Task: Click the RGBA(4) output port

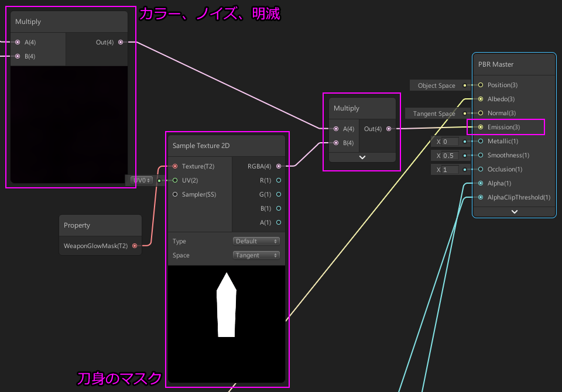Action: [279, 166]
